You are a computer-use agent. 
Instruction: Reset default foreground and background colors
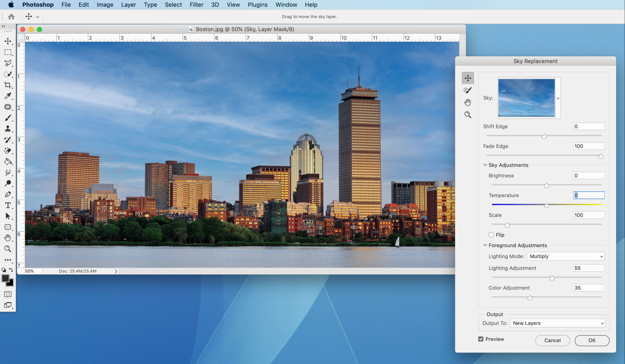coord(3,270)
